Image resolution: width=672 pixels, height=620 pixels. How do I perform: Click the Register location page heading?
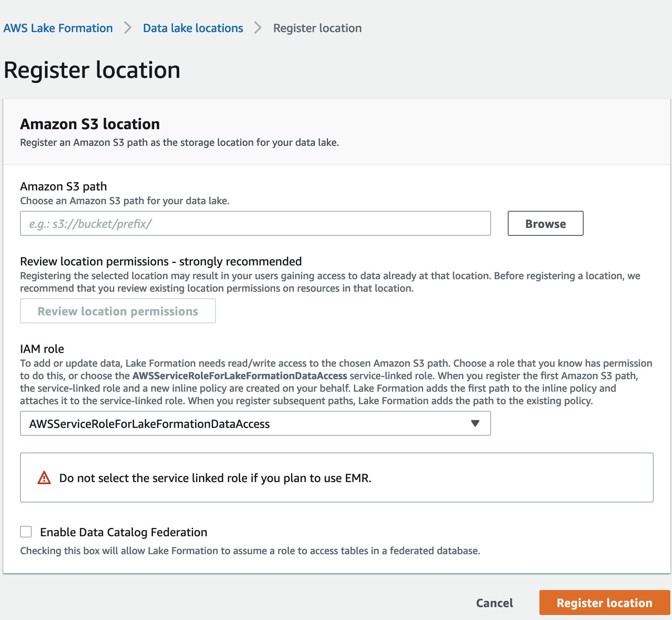(x=91, y=70)
